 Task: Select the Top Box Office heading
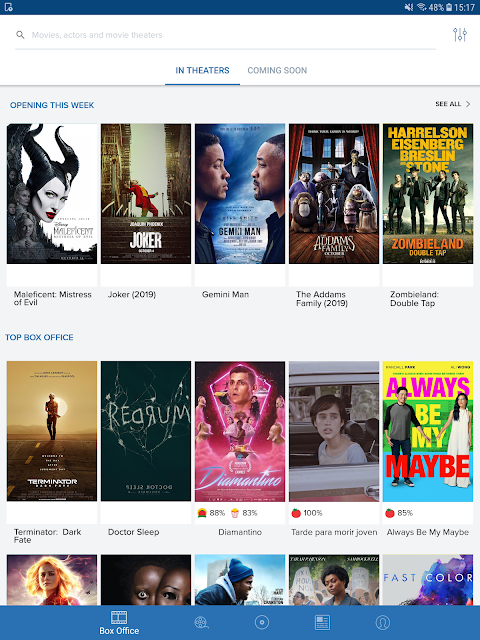39,337
